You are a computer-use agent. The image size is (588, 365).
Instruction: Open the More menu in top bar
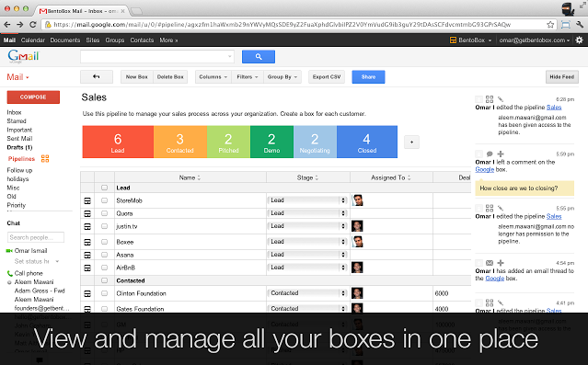(168, 40)
